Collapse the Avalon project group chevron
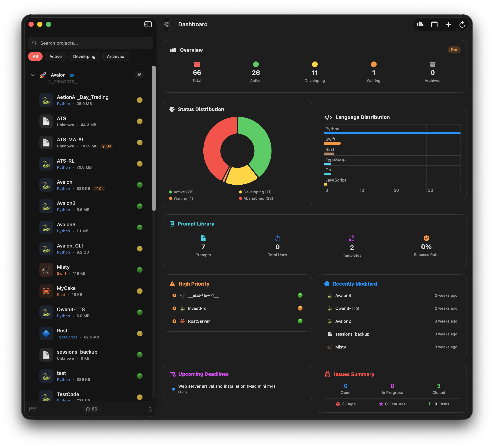The width and height of the screenshot is (494, 448). tap(33, 75)
